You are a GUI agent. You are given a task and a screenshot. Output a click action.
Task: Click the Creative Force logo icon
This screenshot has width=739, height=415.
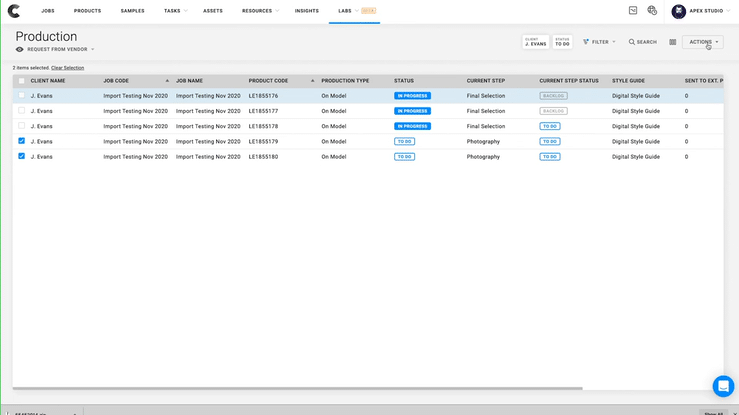pyautogui.click(x=14, y=11)
